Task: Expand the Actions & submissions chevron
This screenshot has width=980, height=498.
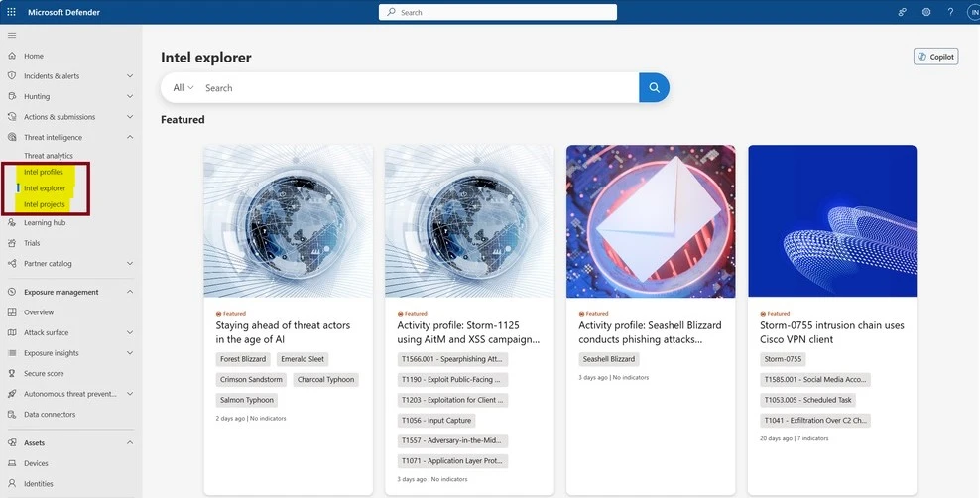Action: 130,117
